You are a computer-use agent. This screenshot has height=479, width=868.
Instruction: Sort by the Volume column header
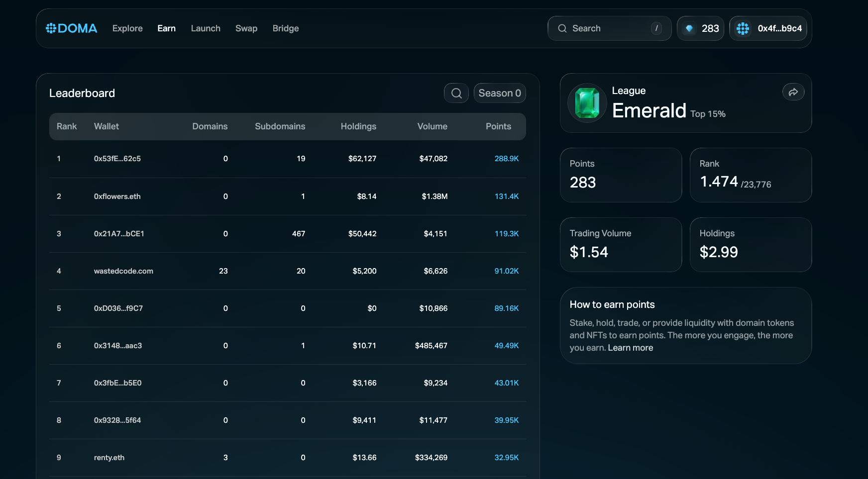(432, 126)
